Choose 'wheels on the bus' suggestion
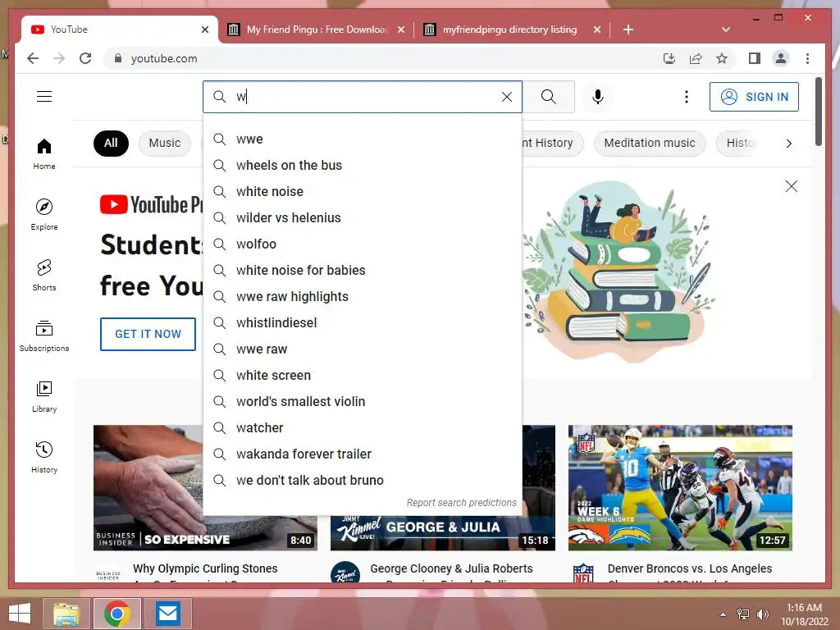 coord(362,166)
